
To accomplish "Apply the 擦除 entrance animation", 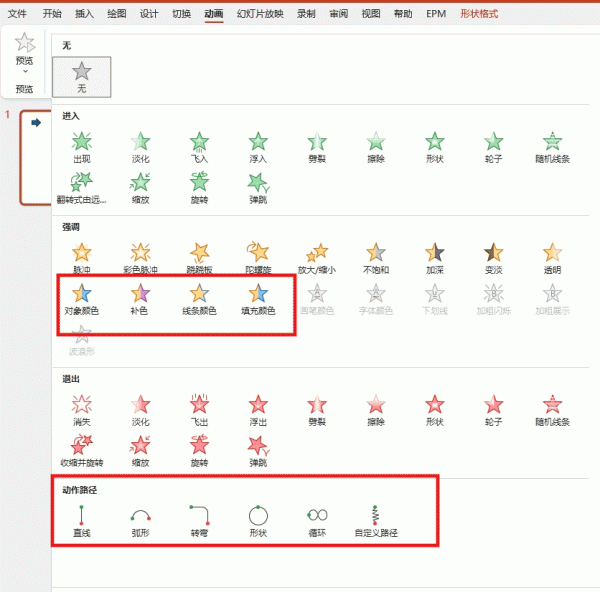I will (x=376, y=147).
